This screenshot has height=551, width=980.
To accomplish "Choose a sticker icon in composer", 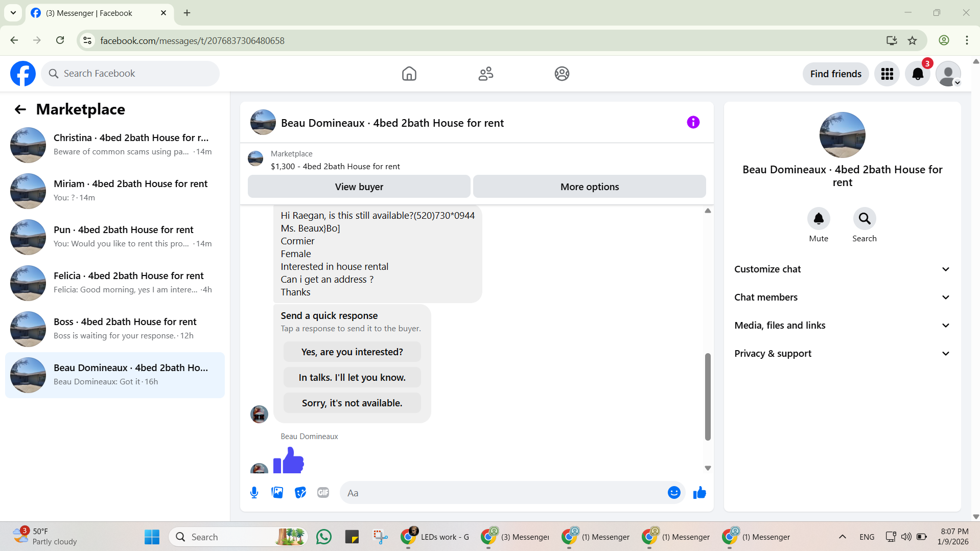I will tap(300, 493).
